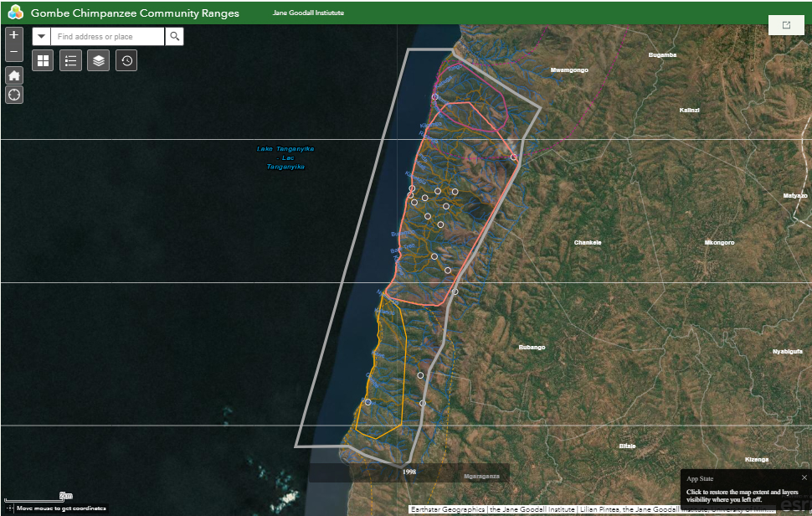The width and height of the screenshot is (812, 516).
Task: Click the Bitale village label
Action: [627, 446]
